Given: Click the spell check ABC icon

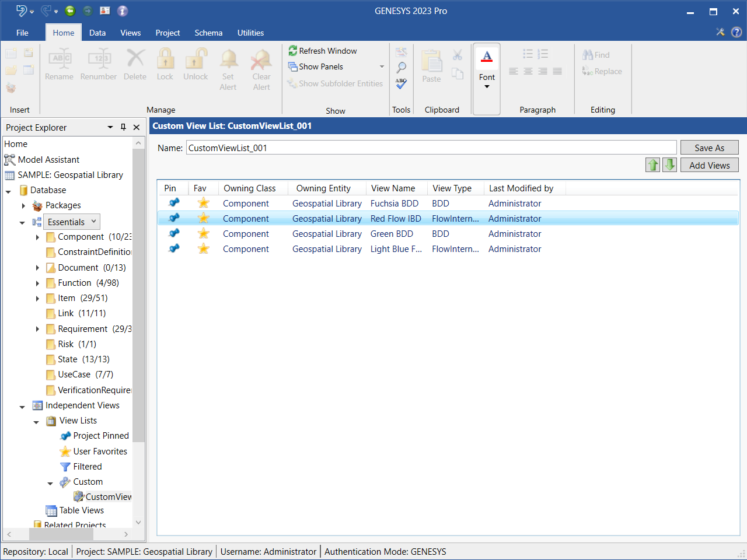Looking at the screenshot, I should pos(401,83).
